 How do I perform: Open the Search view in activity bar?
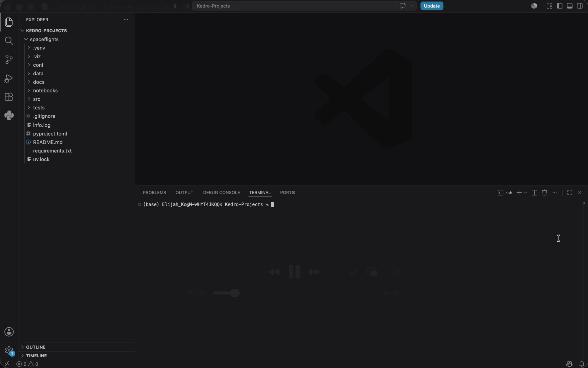[x=9, y=41]
